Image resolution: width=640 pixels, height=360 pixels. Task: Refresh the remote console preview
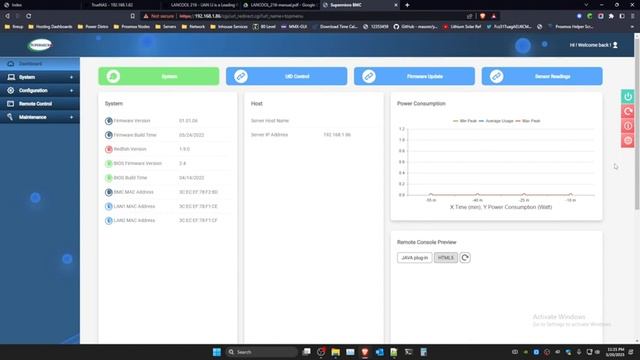pos(465,258)
